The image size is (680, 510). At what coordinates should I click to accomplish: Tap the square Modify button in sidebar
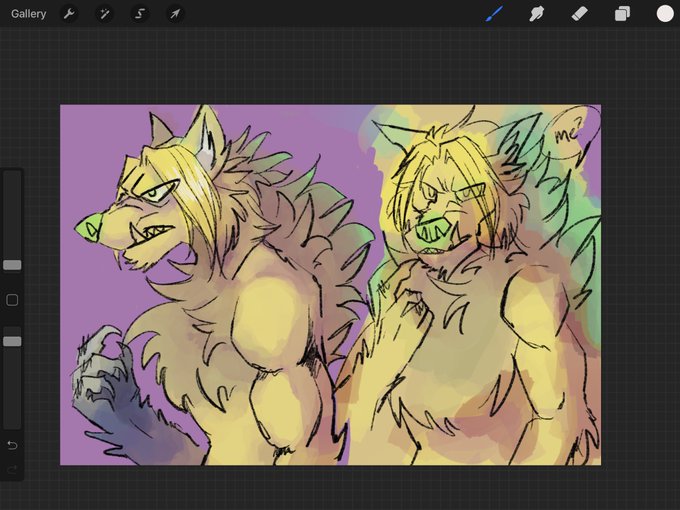(12, 300)
